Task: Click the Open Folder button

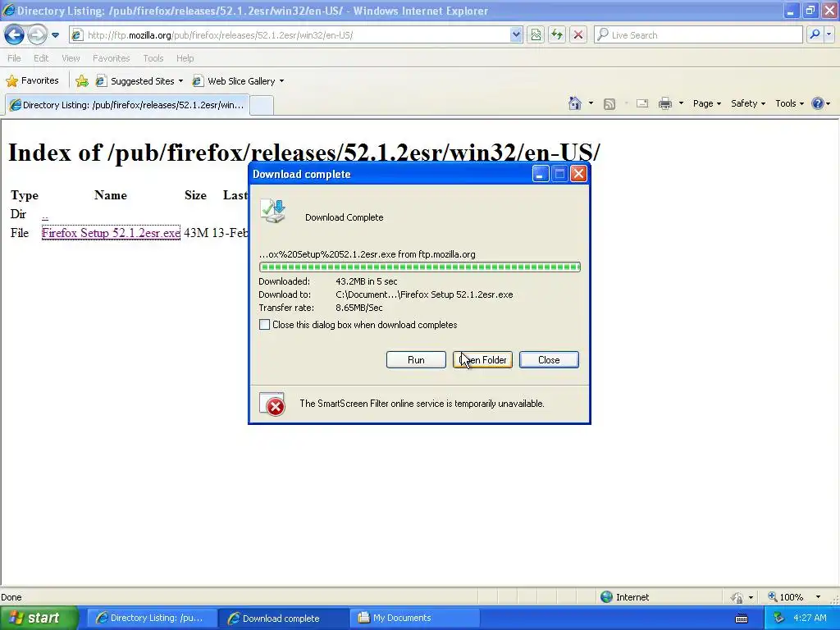Action: pos(482,360)
